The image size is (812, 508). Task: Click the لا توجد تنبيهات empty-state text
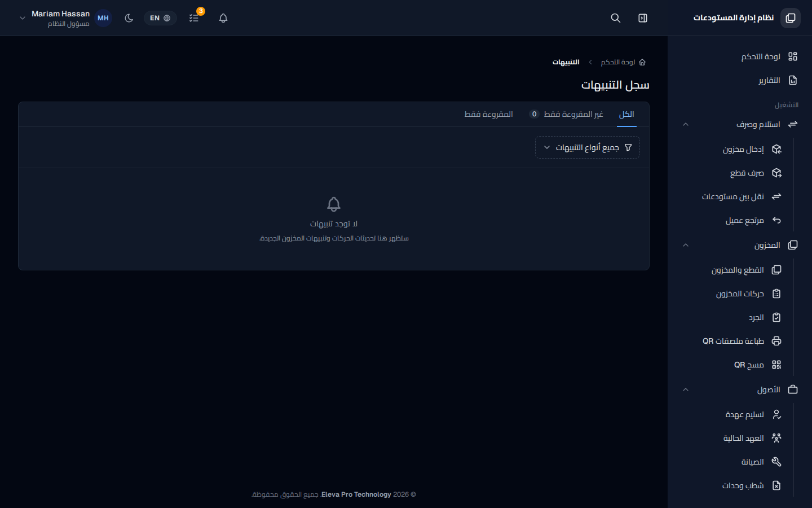pyautogui.click(x=334, y=224)
